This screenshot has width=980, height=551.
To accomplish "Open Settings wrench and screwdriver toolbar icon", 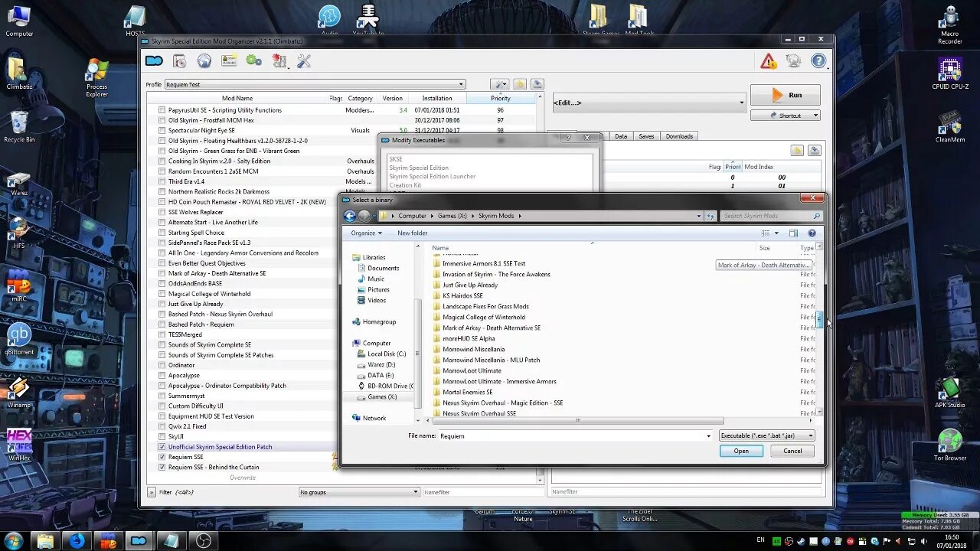I will (304, 61).
